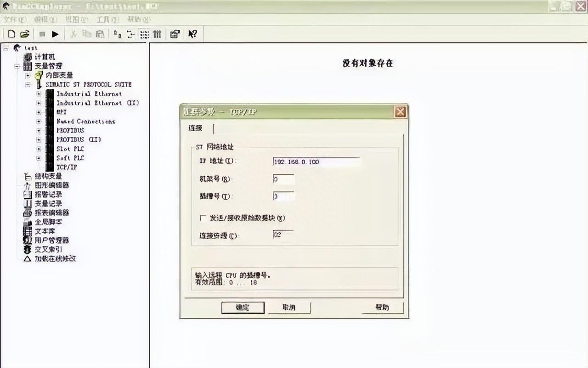Image resolution: width=588 pixels, height=368 pixels.
Task: Switch to the list view toolbar icon
Action: click(144, 34)
